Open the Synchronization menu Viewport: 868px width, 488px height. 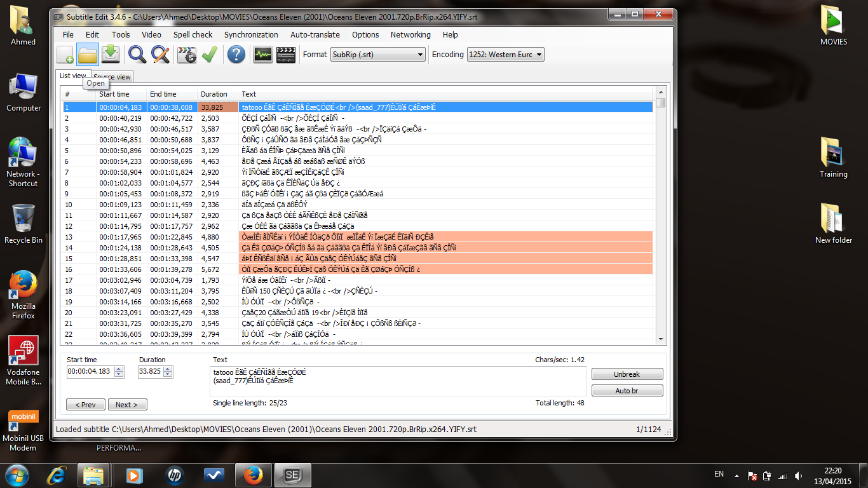(x=251, y=34)
